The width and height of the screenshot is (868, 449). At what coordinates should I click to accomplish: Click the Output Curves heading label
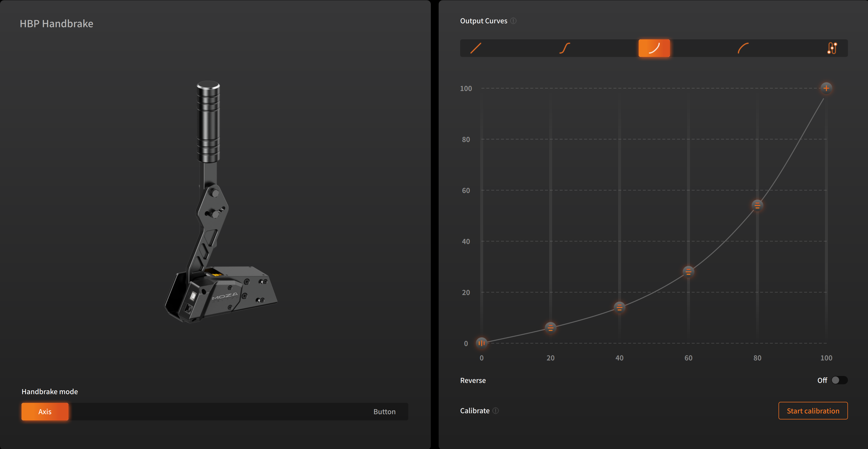(484, 21)
